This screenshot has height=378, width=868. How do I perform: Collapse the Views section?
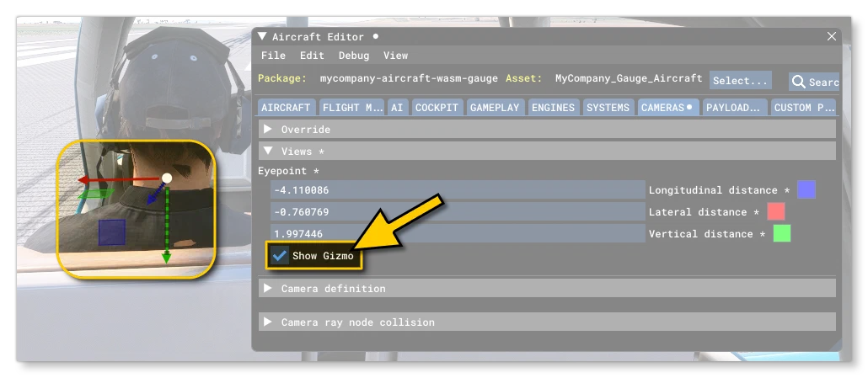[547, 152]
